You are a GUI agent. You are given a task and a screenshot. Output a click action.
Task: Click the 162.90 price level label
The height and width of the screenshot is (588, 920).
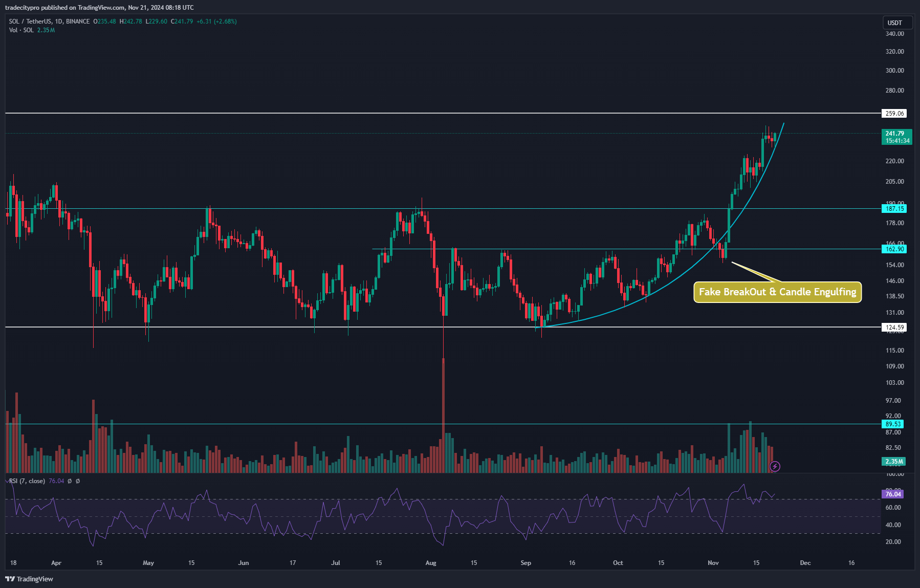click(x=894, y=249)
